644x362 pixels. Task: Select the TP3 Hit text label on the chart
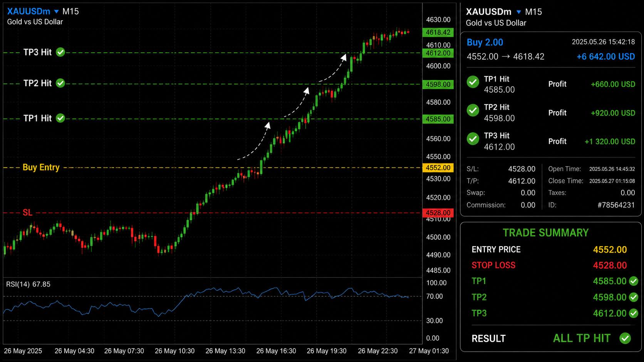pos(37,52)
